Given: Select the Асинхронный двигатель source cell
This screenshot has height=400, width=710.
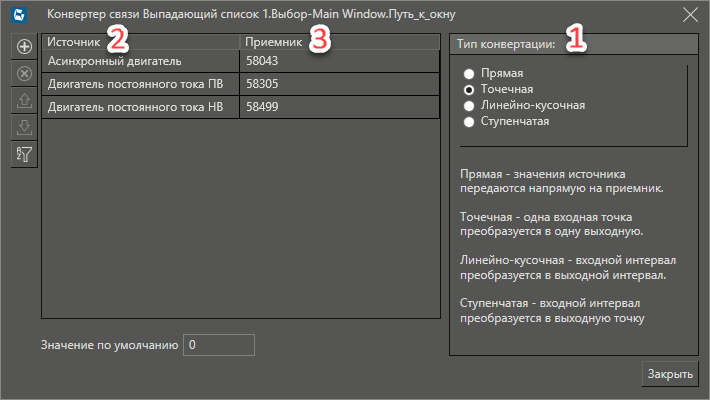Looking at the screenshot, I should (x=140, y=62).
